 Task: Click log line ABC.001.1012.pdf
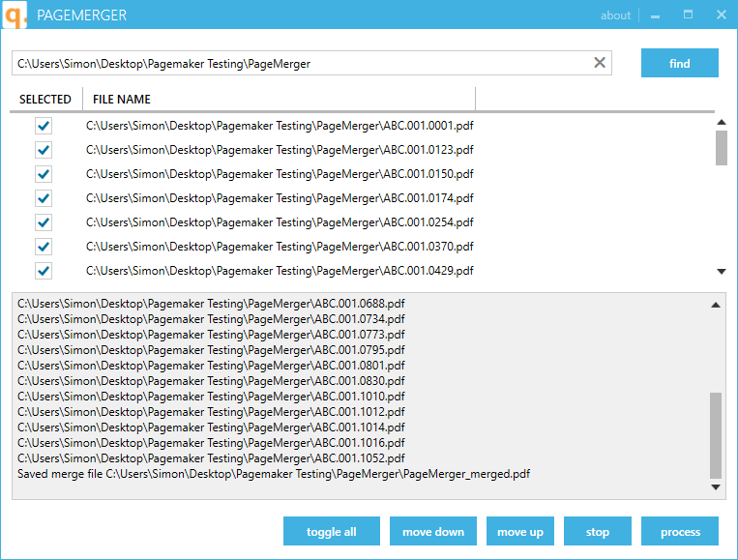pyautogui.click(x=211, y=412)
